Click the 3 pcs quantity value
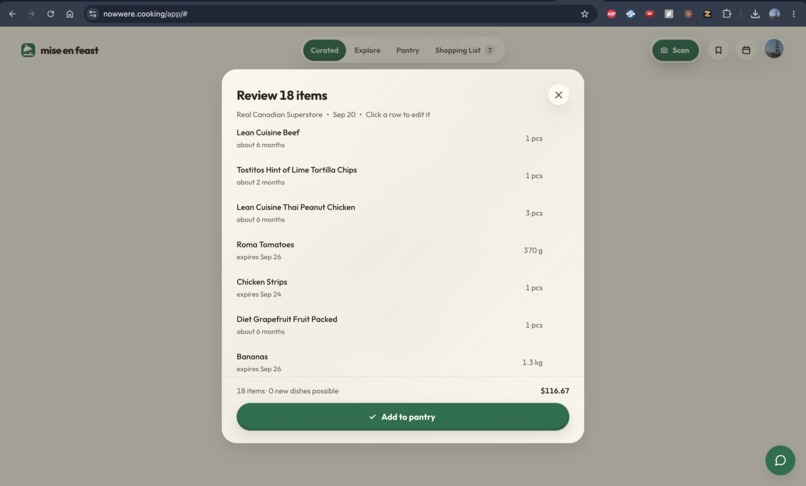Viewport: 806px width, 486px height. (534, 213)
